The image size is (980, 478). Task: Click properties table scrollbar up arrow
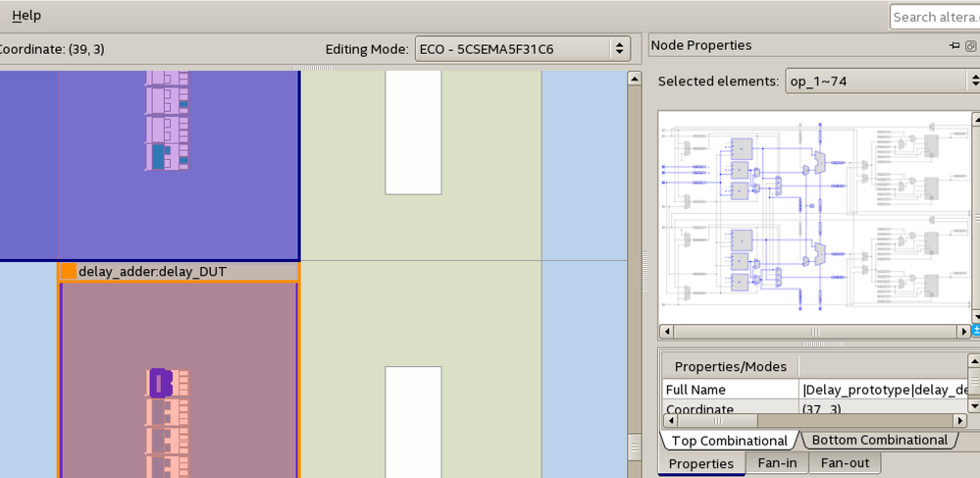974,361
